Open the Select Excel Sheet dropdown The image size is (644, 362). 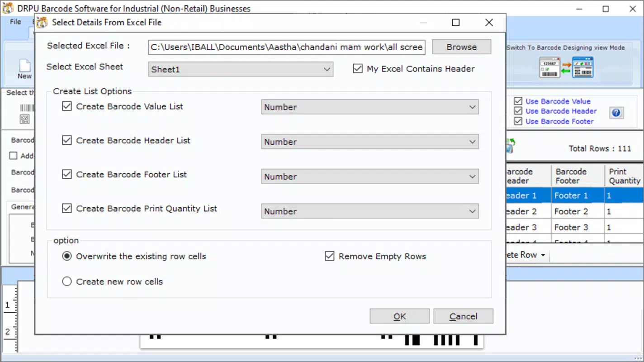pyautogui.click(x=241, y=69)
